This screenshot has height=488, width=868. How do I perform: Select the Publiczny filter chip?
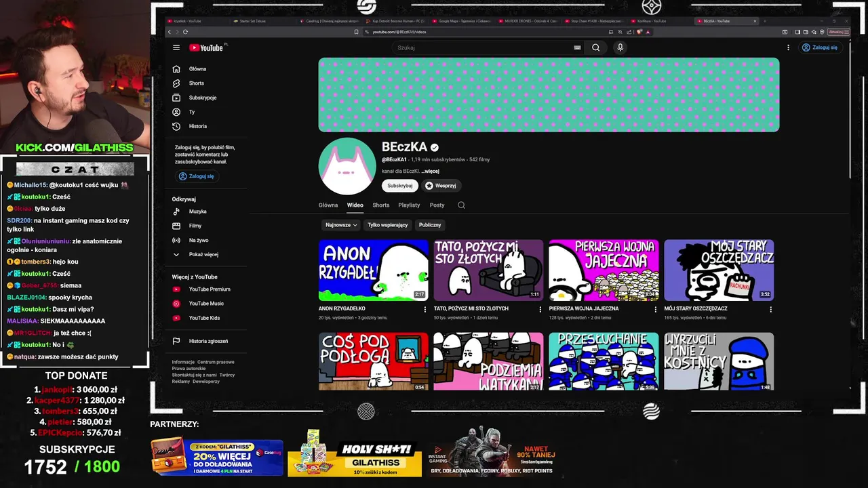430,225
